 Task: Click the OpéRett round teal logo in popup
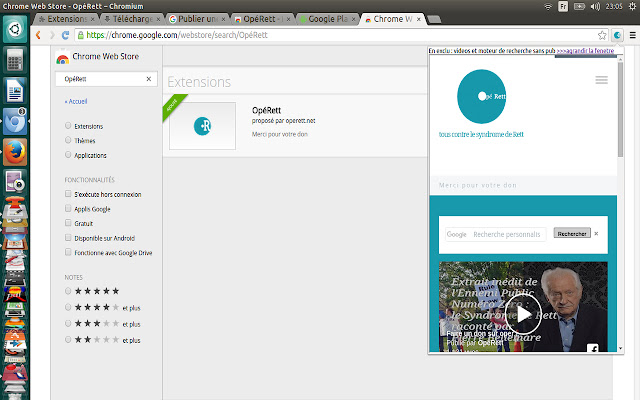point(482,97)
